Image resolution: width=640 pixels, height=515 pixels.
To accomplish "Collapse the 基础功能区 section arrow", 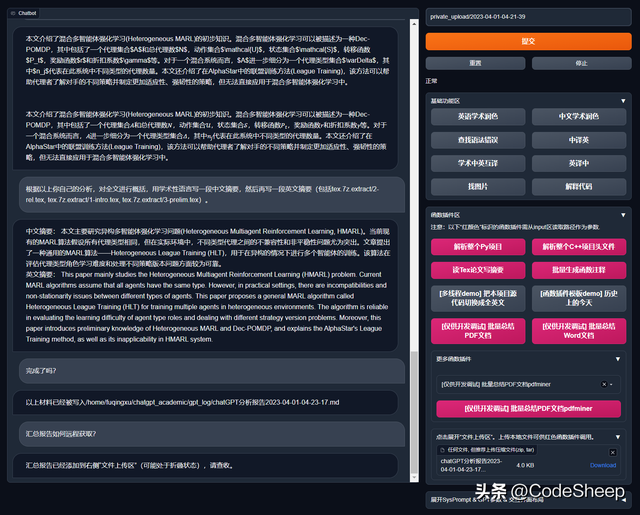I will click(623, 101).
